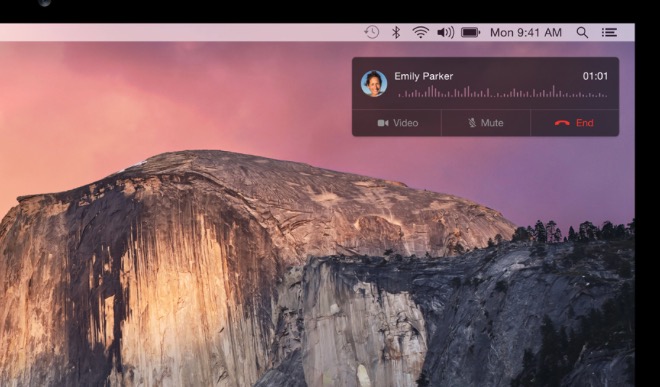660x387 pixels.
Task: Click the call timer 01:01
Action: [x=595, y=76]
